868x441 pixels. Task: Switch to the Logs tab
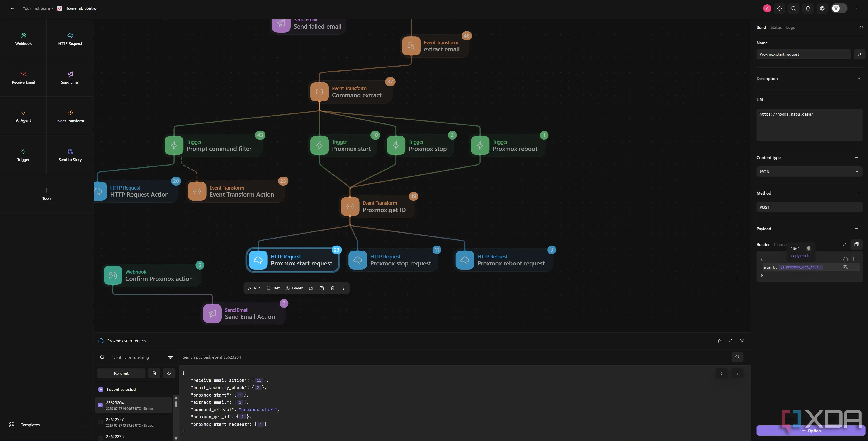tap(790, 27)
